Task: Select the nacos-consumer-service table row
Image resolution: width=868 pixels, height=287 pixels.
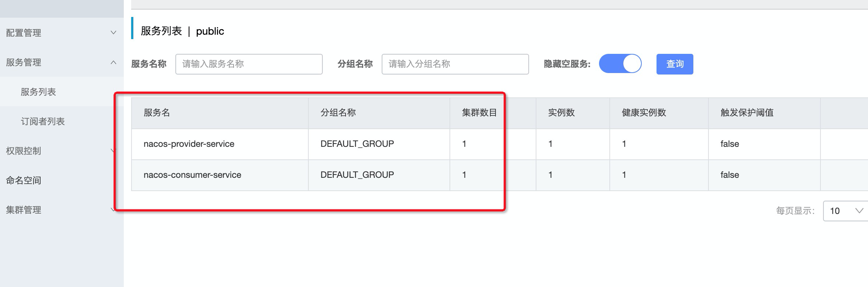Action: click(192, 175)
